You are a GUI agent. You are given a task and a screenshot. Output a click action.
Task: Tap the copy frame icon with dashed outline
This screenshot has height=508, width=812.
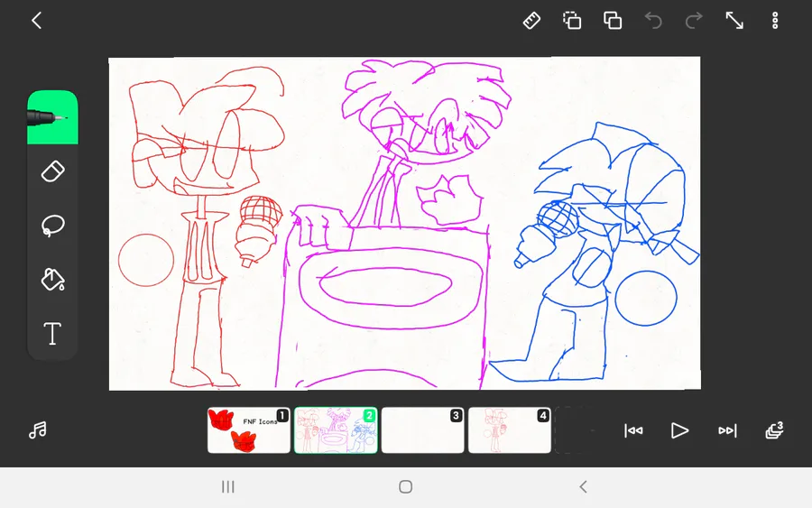click(x=572, y=21)
